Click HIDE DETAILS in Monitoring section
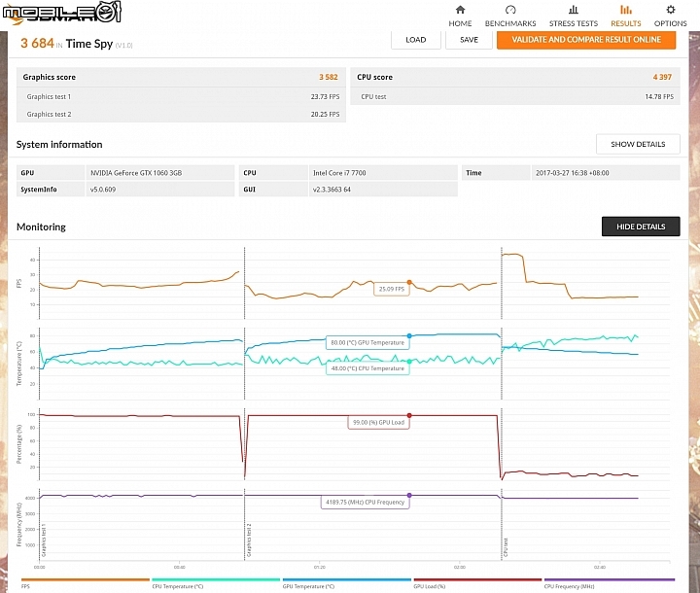 tap(641, 227)
